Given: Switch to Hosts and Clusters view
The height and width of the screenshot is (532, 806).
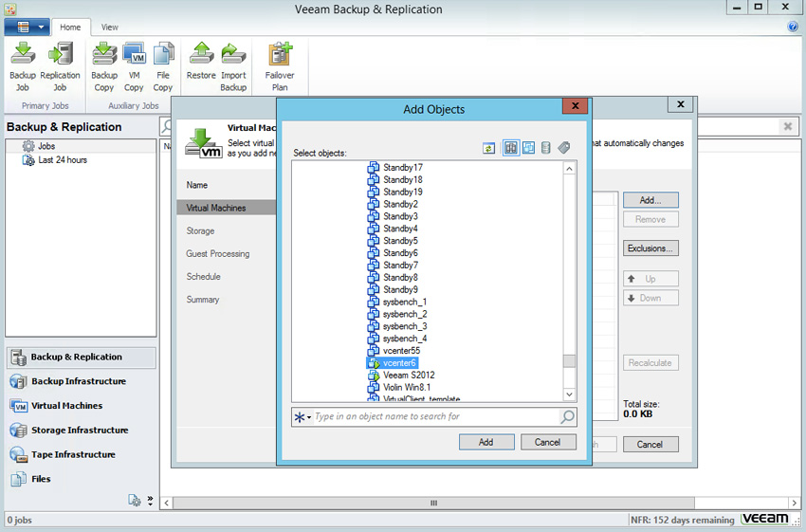Looking at the screenshot, I should [510, 148].
